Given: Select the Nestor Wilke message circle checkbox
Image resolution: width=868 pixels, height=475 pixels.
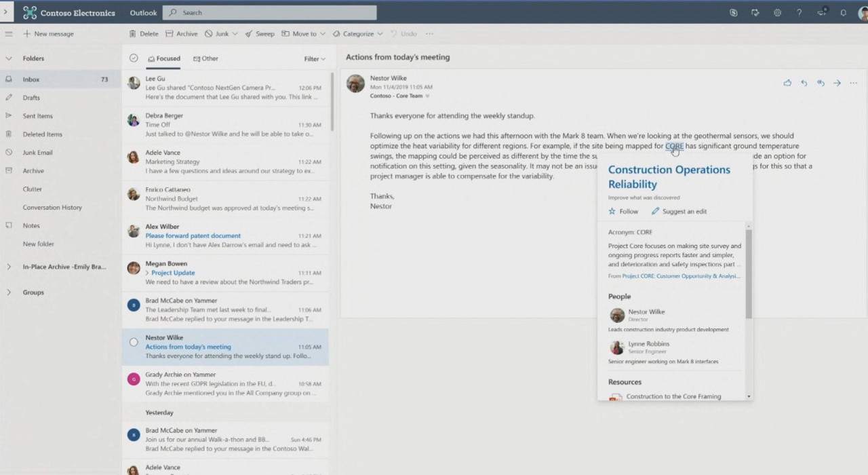Looking at the screenshot, I should (134, 342).
